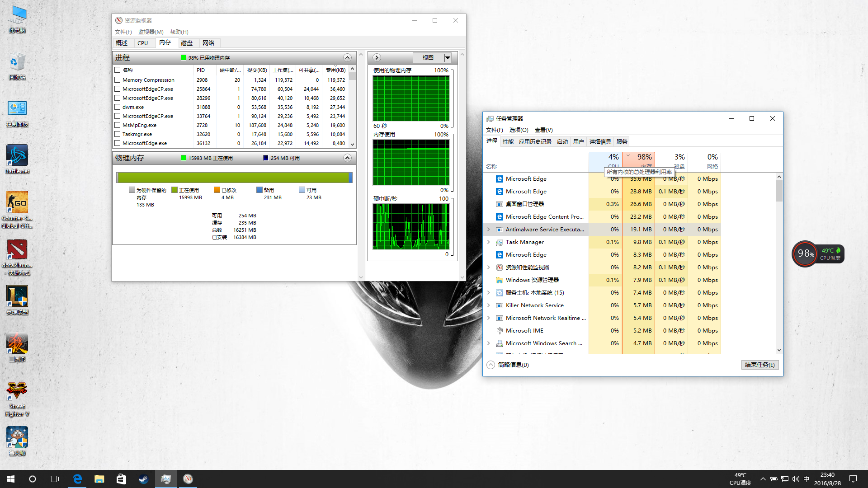Open Task View from the taskbar
Image resolution: width=868 pixels, height=488 pixels.
tap(54, 479)
